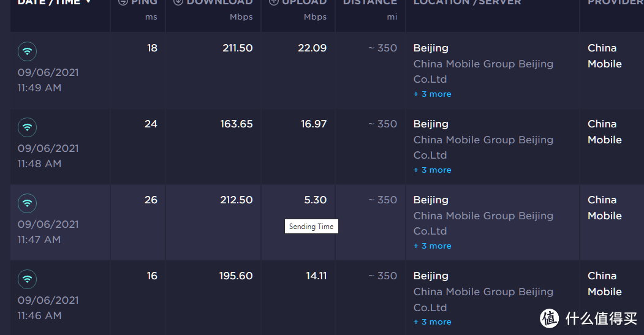Click the download arrow header icon
This screenshot has width=644, height=335.
178,2
